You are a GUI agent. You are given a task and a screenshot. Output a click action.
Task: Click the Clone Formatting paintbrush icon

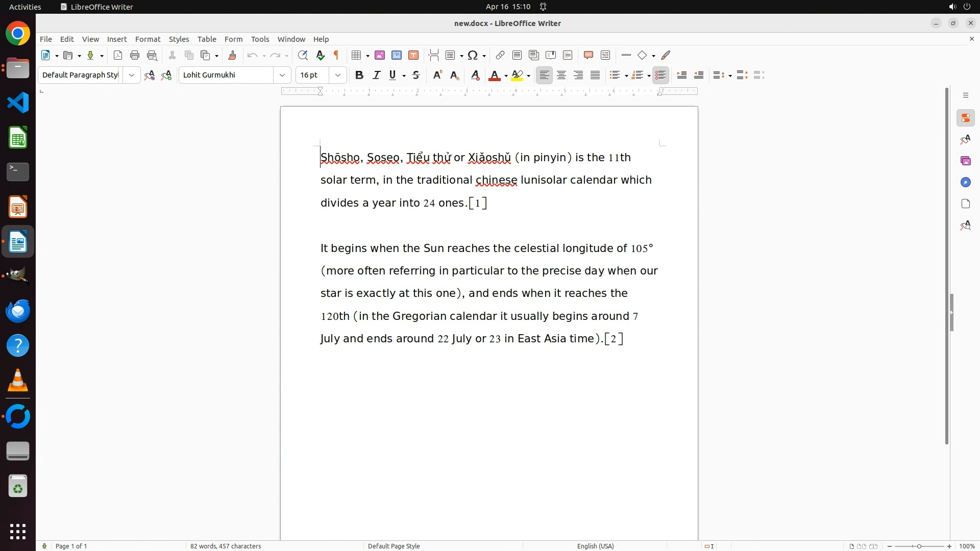(232, 55)
